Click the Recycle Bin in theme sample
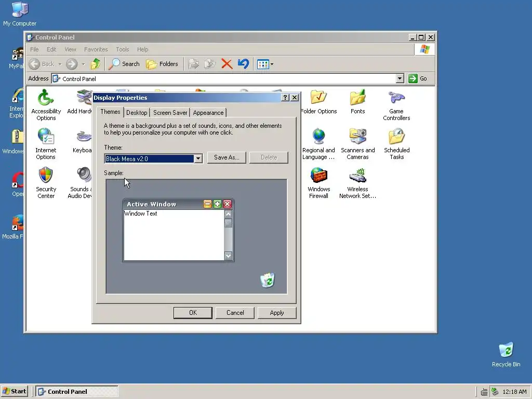The height and width of the screenshot is (399, 532). pyautogui.click(x=268, y=280)
